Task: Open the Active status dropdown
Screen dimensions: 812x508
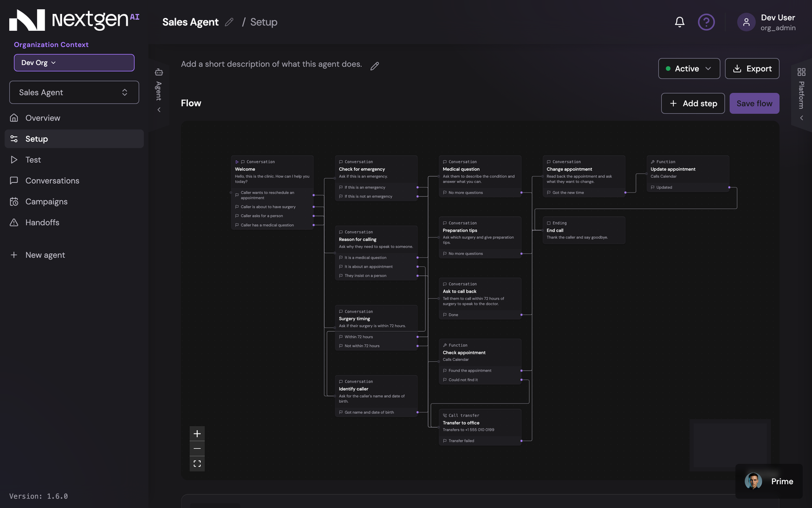Action: [x=689, y=69]
